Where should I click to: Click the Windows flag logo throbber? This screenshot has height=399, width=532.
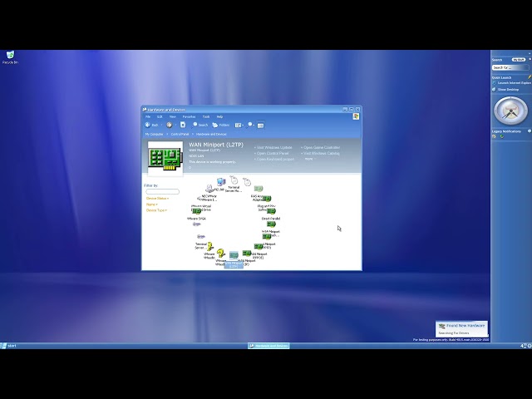[356, 116]
